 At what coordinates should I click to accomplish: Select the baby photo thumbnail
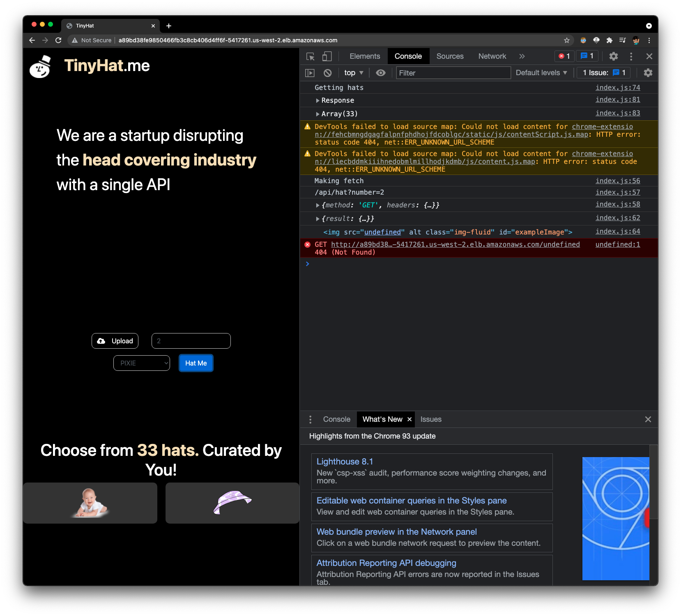pyautogui.click(x=90, y=503)
